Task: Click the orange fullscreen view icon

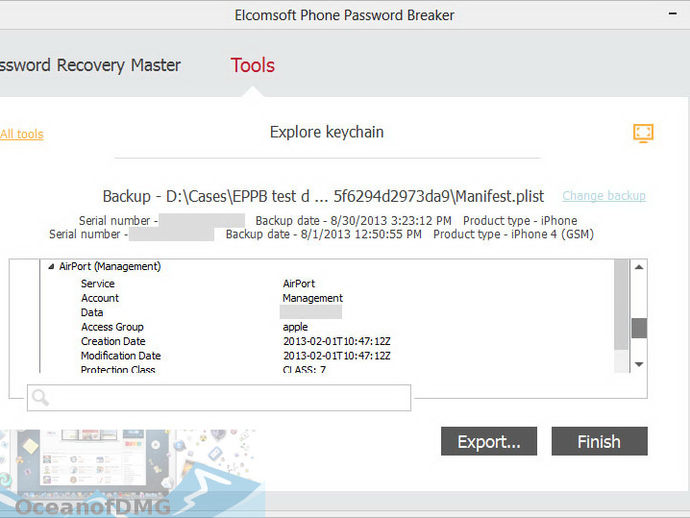Action: coord(643,133)
